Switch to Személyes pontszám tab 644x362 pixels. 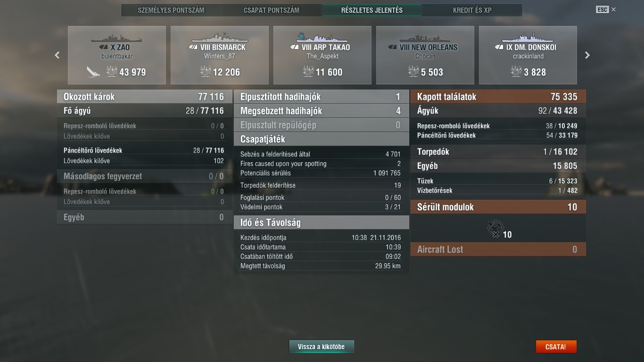tap(171, 10)
